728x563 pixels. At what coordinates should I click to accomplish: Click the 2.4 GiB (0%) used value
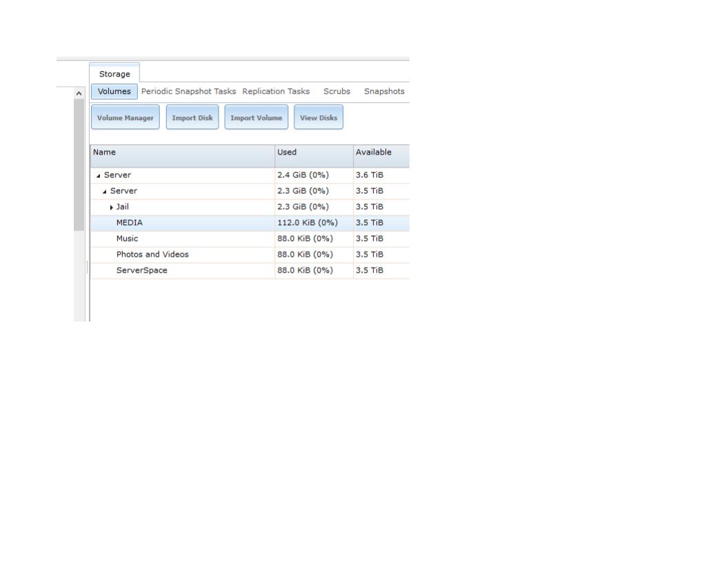coord(303,175)
